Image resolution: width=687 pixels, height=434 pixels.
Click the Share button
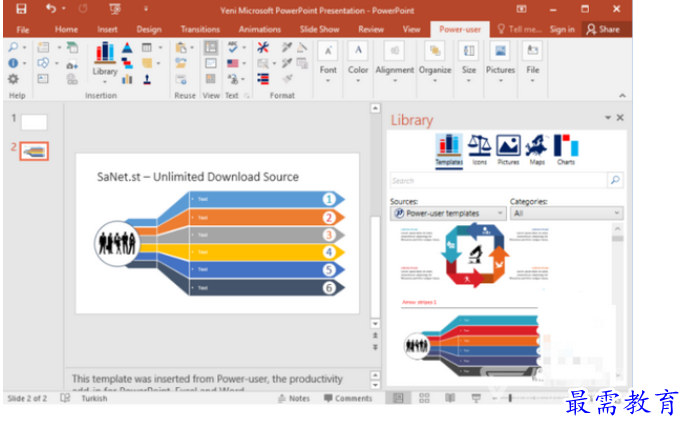click(604, 29)
